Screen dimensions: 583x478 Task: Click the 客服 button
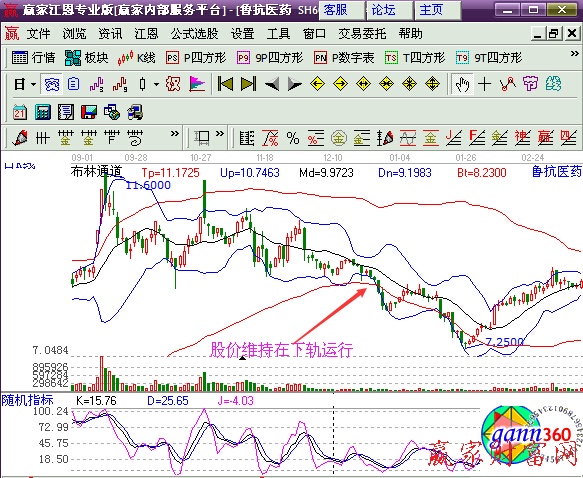341,10
